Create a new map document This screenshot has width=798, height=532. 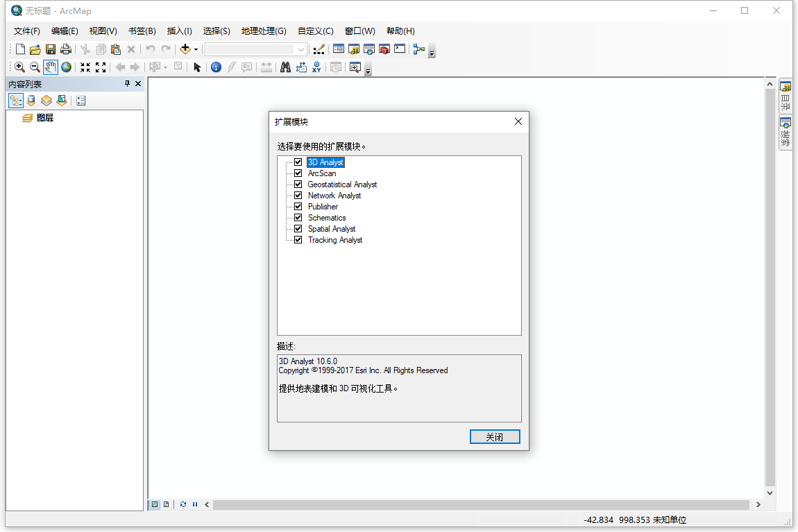[20, 49]
